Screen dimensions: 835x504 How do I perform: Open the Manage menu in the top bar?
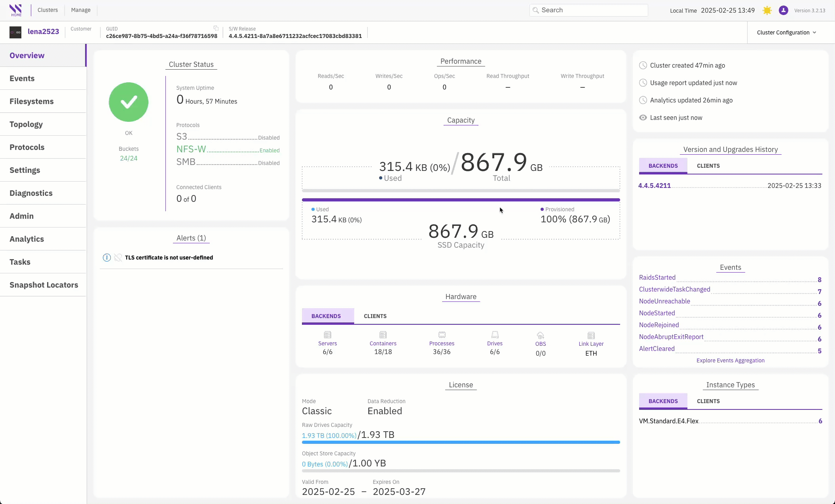coord(81,10)
